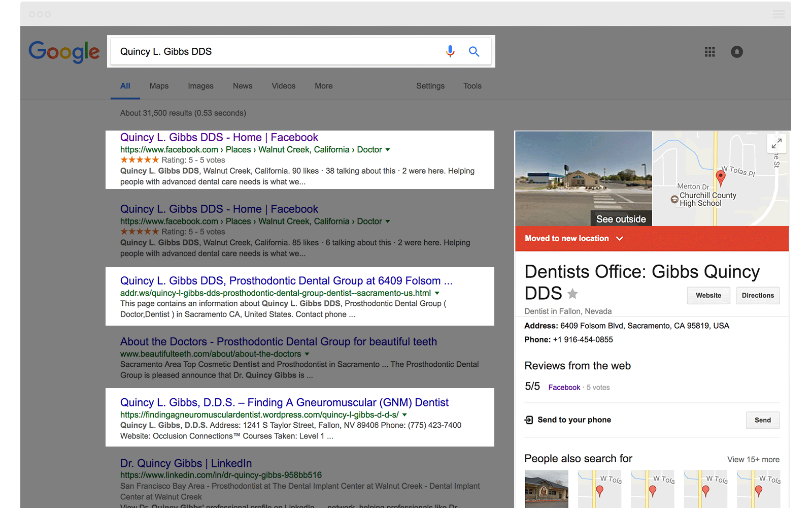Click the star to save Gibbs Quincy DDS

click(572, 294)
